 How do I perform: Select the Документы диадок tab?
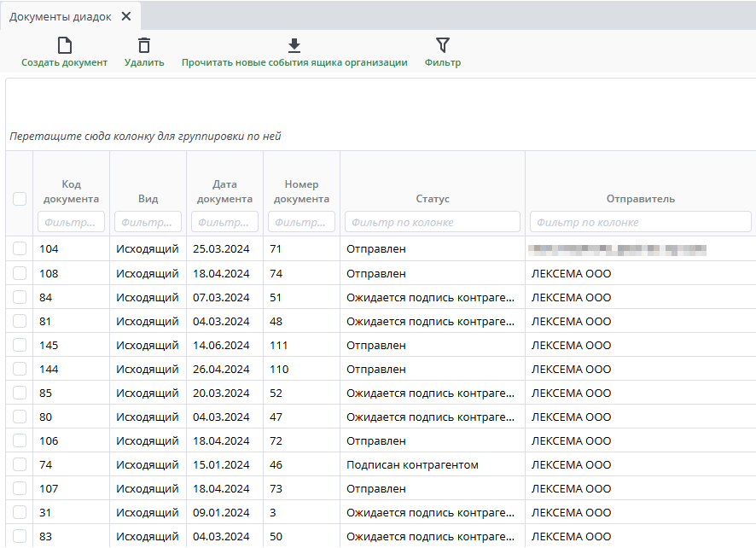(x=60, y=16)
